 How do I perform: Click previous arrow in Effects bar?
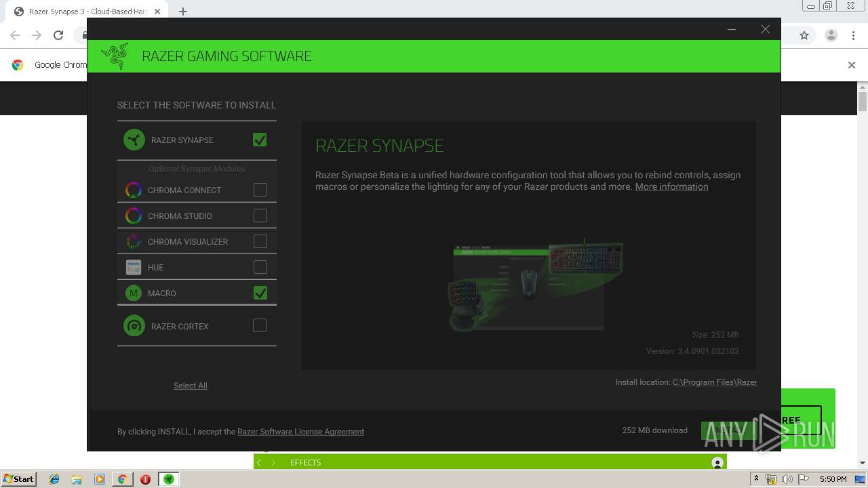coord(259,462)
